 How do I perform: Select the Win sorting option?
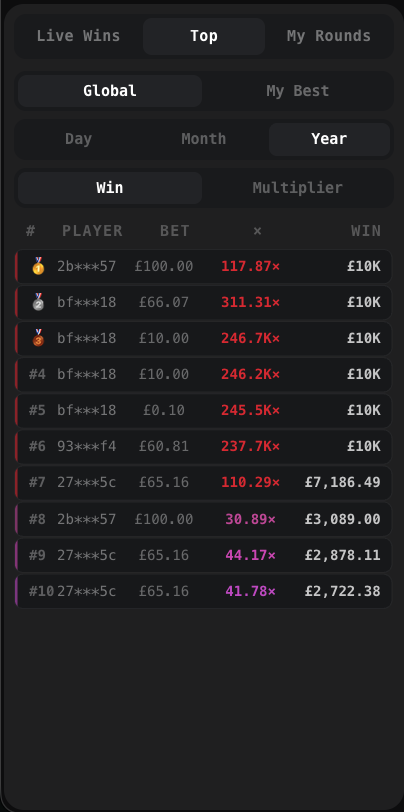point(110,188)
